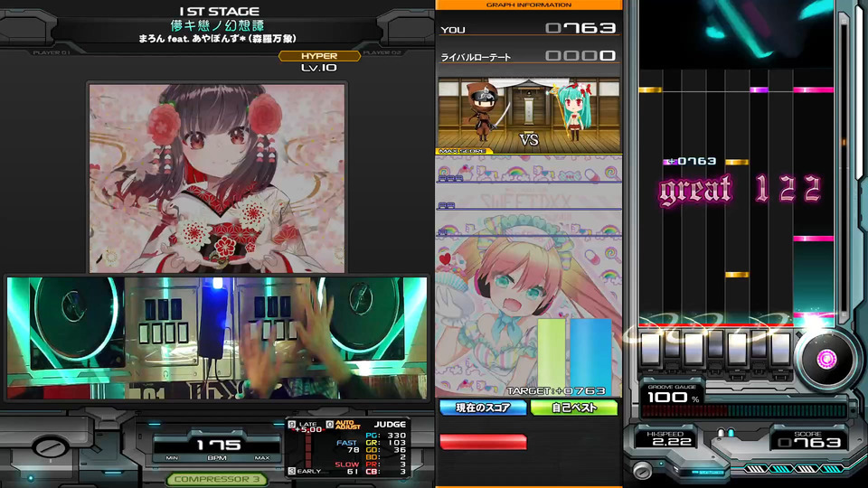Click the SLOW 61 counter
The image size is (868, 488).
point(347,468)
